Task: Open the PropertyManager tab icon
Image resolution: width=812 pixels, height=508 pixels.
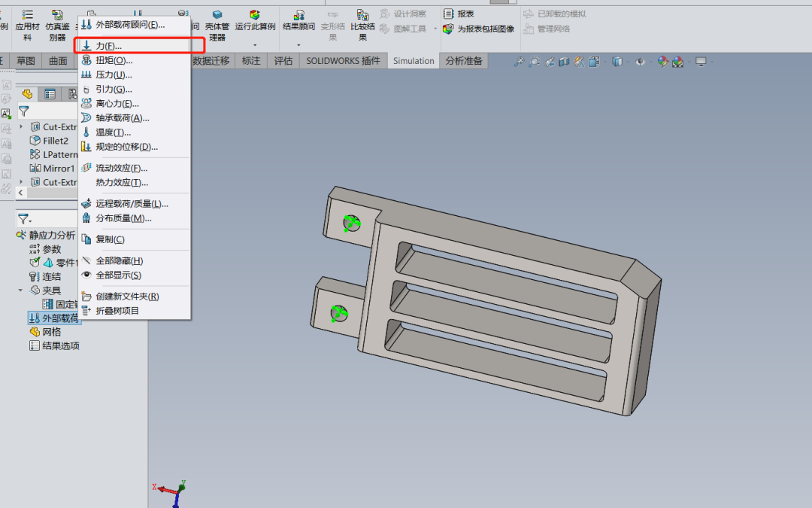Action: [x=50, y=94]
